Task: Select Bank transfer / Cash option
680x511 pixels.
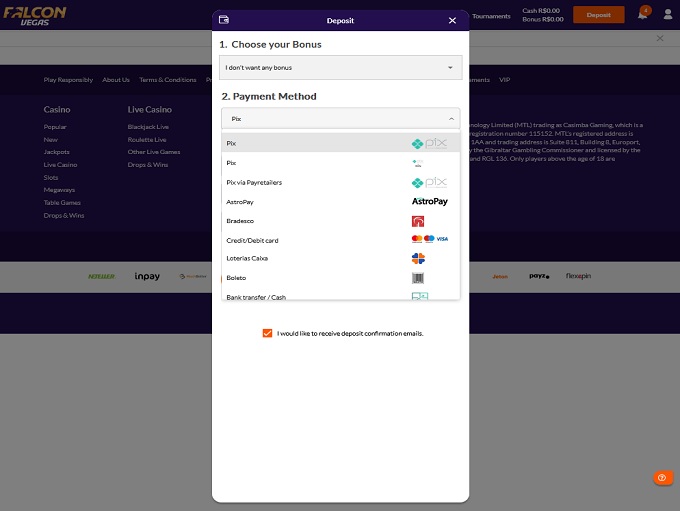Action: [340, 296]
